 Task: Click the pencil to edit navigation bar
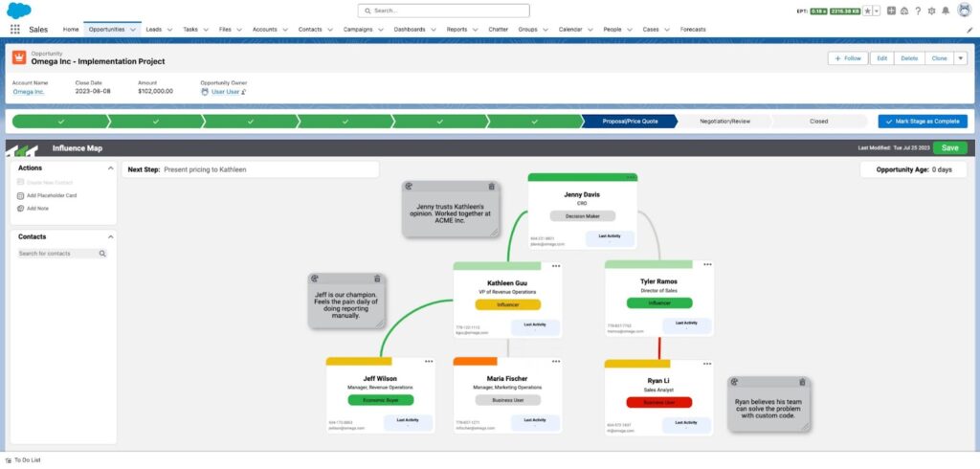click(969, 30)
